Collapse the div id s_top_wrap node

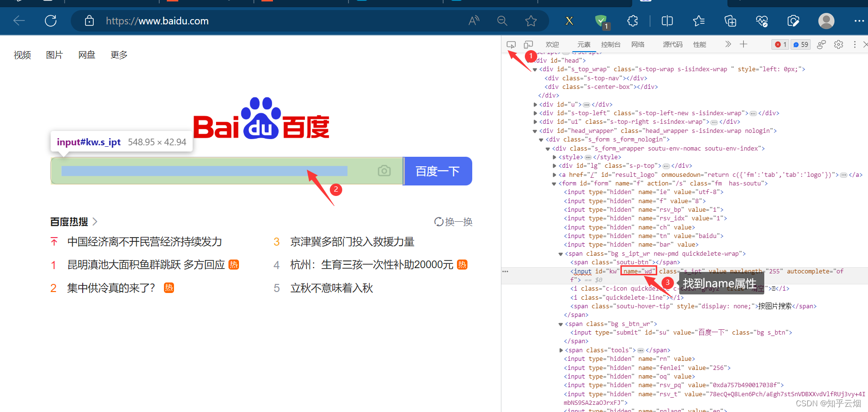[x=535, y=69]
